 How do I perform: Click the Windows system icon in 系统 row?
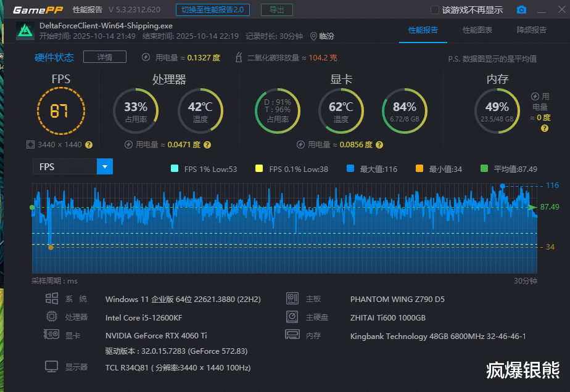pos(52,299)
